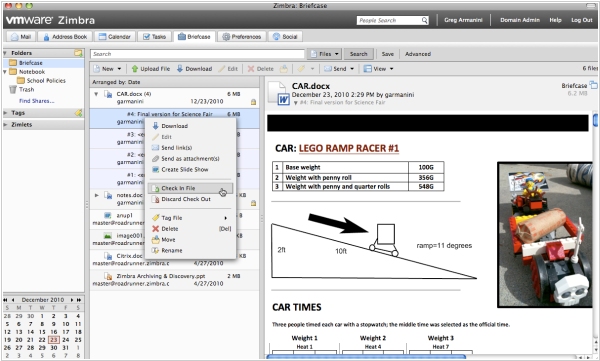
Task: Click the magnifier icon in People Search
Action: (x=425, y=20)
